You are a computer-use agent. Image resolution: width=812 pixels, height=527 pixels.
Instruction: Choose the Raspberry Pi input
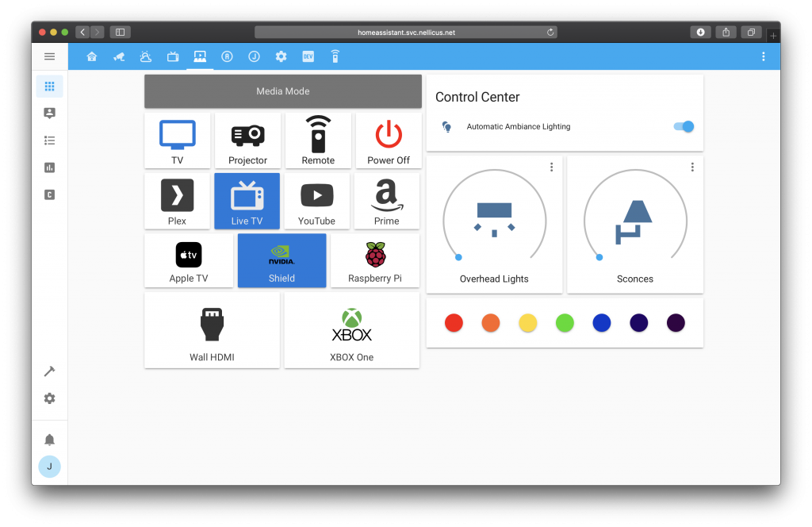374,256
